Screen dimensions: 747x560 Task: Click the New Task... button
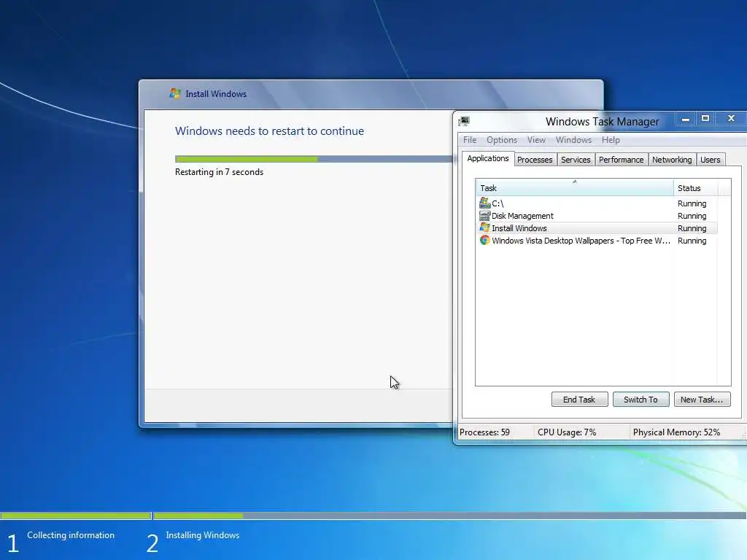702,400
